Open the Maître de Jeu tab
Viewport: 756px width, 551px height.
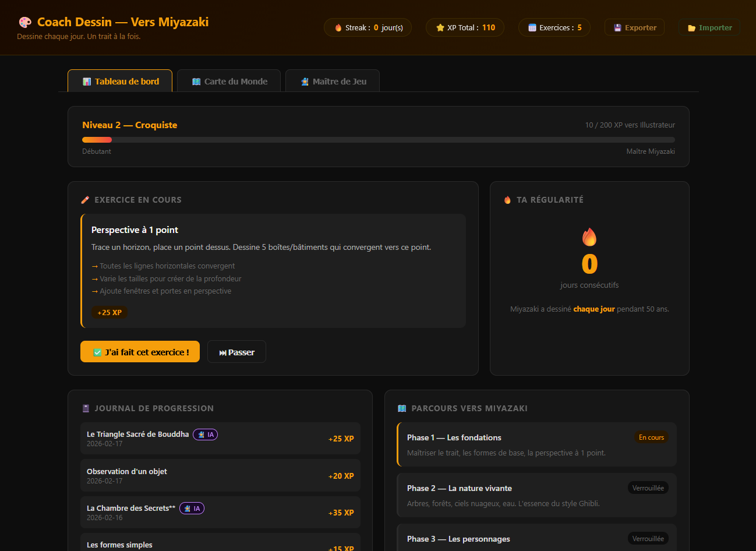coord(333,82)
